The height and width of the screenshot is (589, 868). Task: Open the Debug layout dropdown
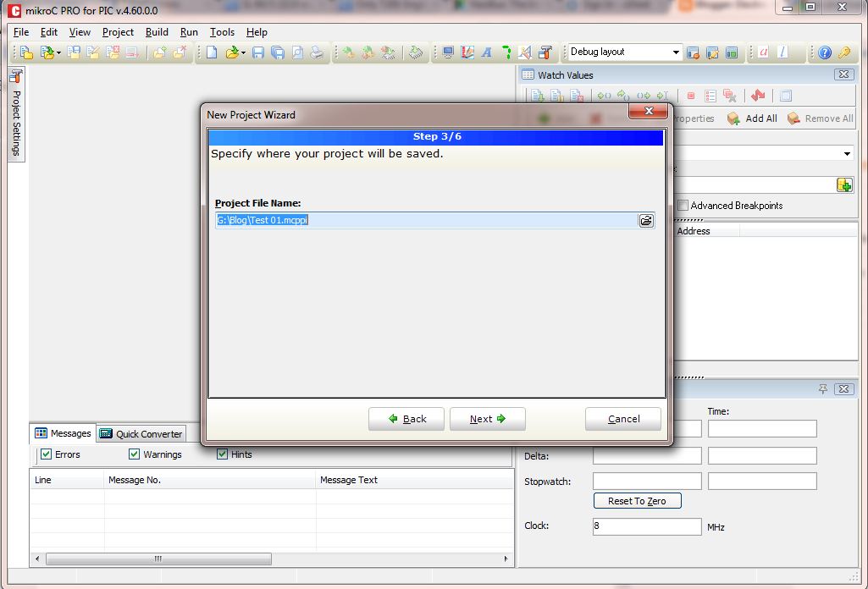coord(676,52)
